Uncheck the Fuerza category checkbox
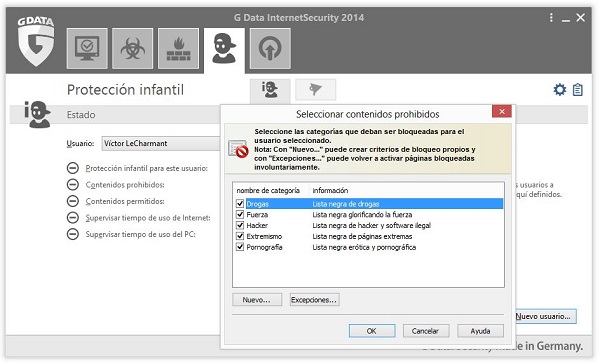 pos(240,214)
